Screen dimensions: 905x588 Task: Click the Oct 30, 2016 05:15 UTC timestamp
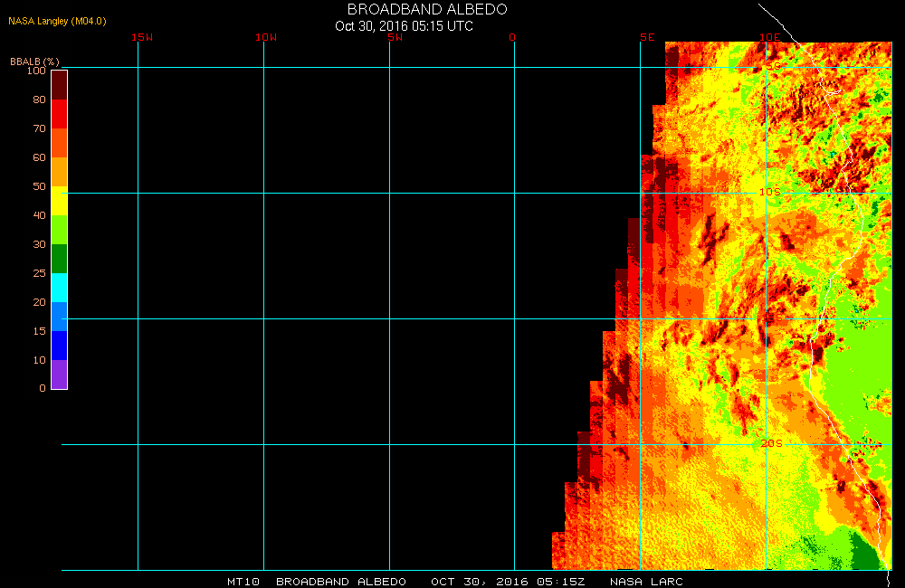tap(404, 25)
